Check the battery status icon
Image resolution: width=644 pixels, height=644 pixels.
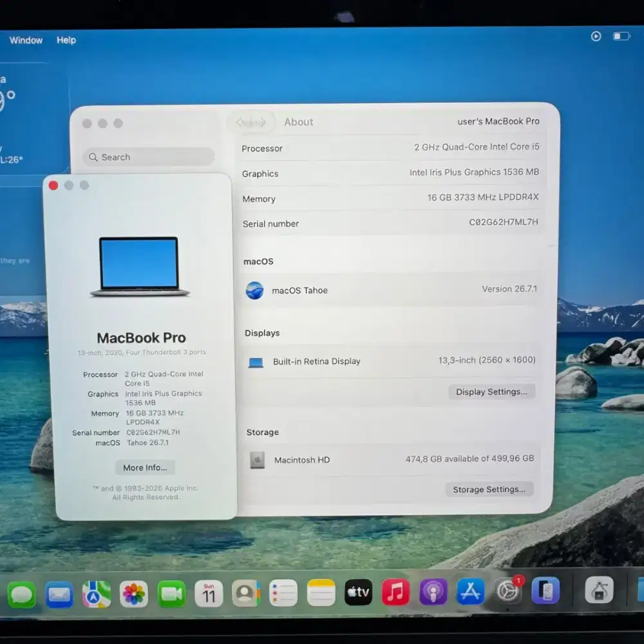click(x=621, y=37)
